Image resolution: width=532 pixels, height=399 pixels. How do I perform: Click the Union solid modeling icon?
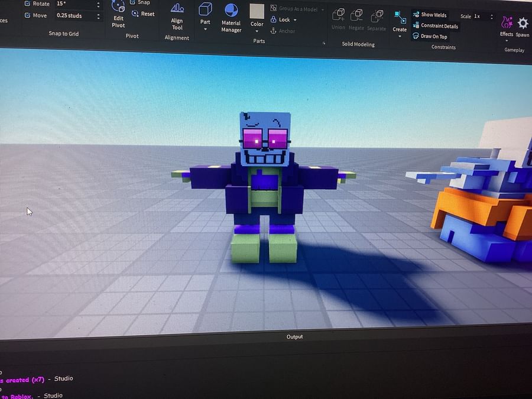pyautogui.click(x=338, y=15)
